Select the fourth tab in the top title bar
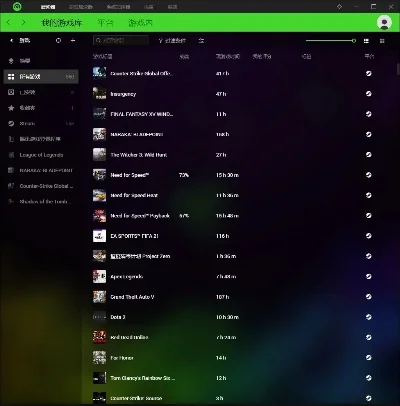Screen dimensions: 400x406 click(x=149, y=7)
